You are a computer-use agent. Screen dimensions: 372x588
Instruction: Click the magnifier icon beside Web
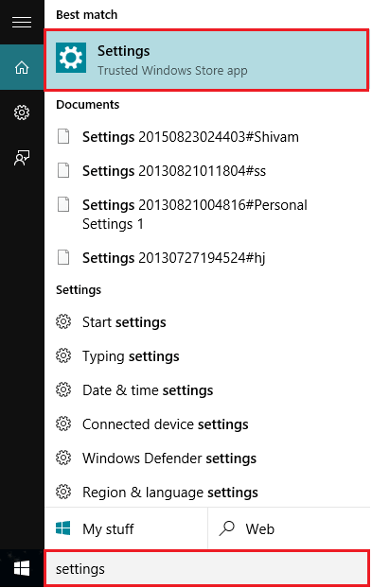click(227, 528)
